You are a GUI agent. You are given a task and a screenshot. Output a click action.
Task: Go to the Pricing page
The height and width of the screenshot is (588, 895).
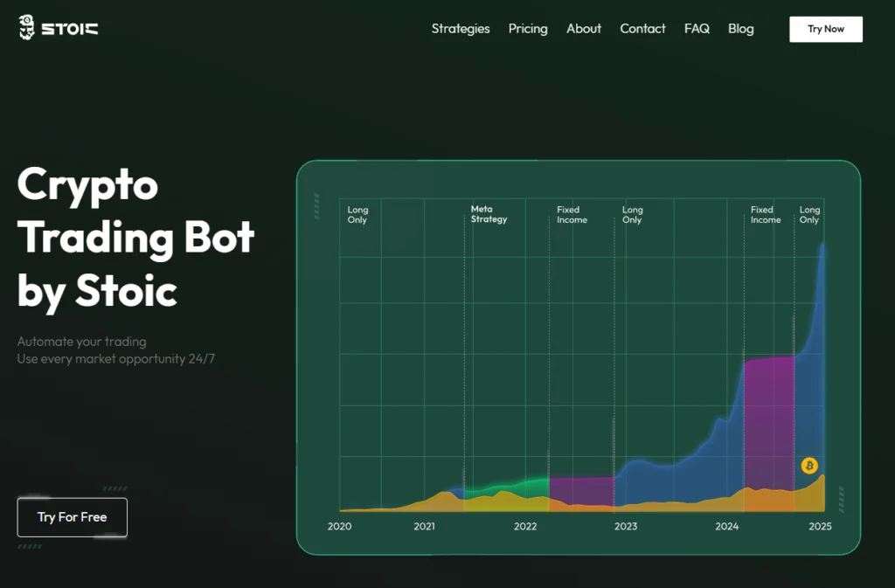coord(528,29)
